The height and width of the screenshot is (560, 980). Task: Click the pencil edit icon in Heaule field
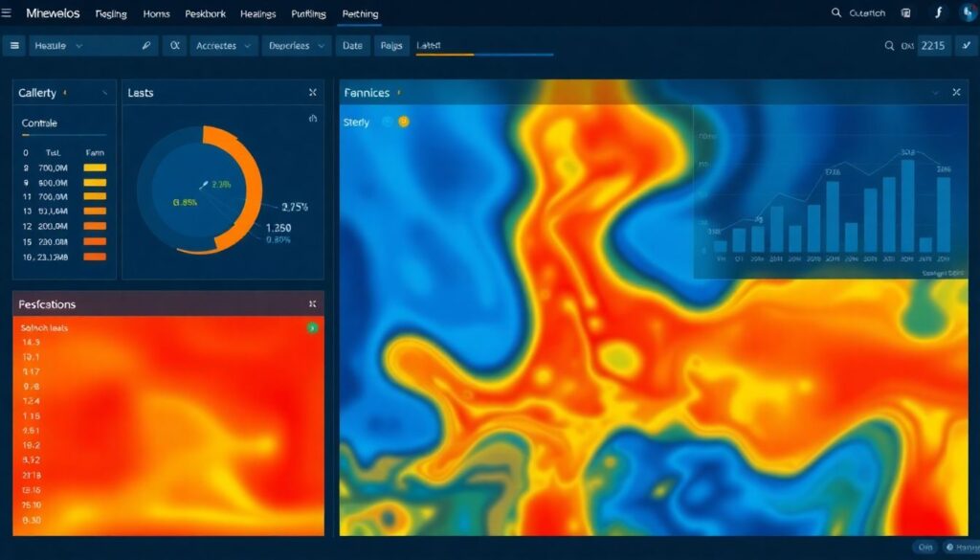click(x=146, y=45)
